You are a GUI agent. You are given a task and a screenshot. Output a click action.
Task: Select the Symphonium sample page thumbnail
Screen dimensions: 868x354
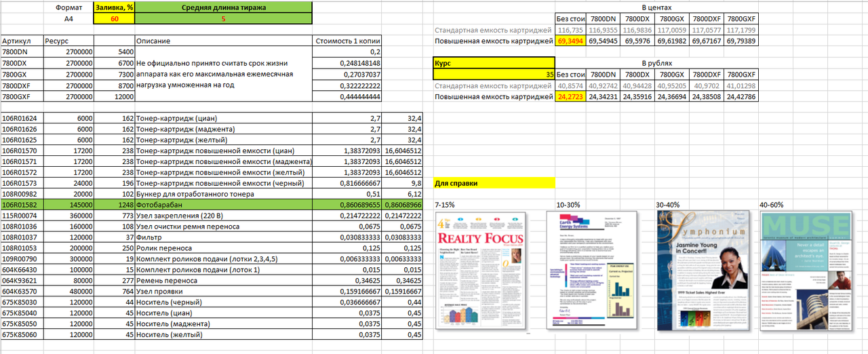coord(703,270)
